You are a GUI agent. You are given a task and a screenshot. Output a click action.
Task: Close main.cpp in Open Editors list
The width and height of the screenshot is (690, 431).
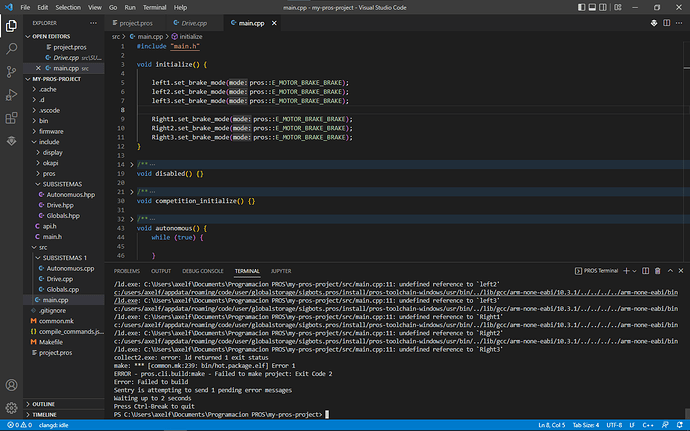coord(38,68)
